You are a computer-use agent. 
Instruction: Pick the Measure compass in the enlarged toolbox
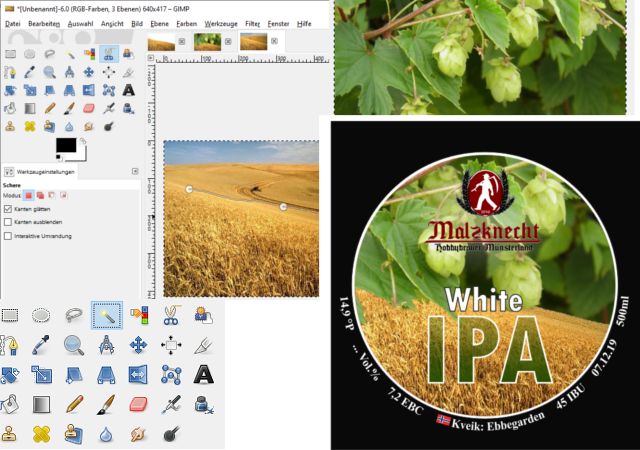106,345
